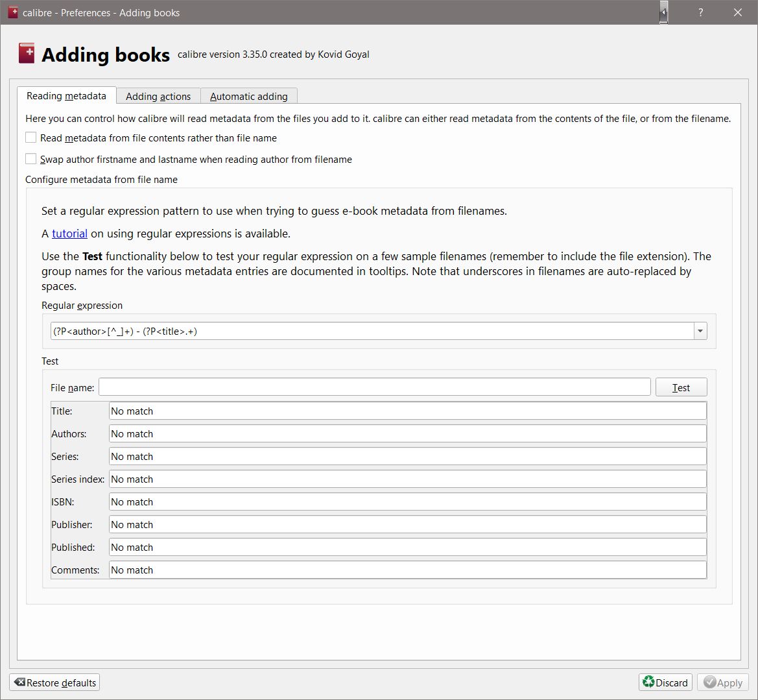Click into the regular expression field

point(372,332)
